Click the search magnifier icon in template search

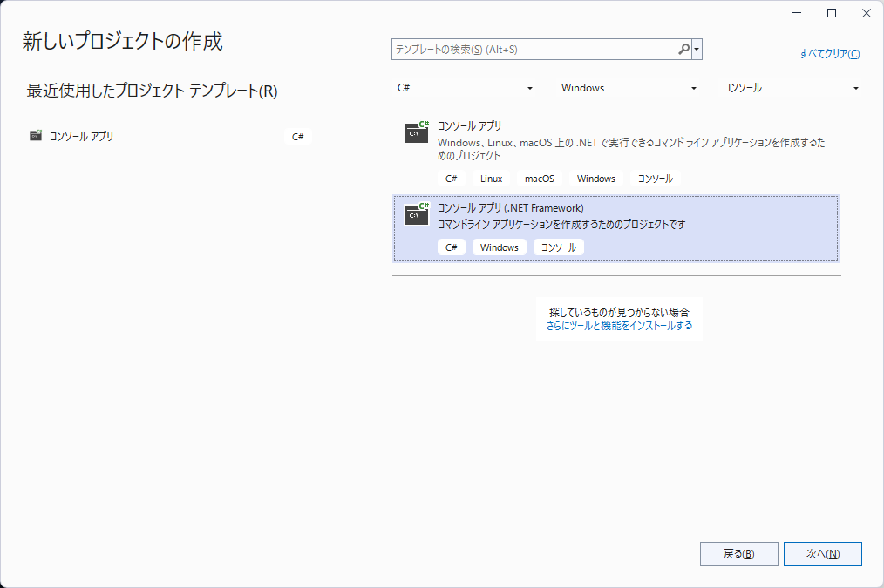tap(683, 50)
